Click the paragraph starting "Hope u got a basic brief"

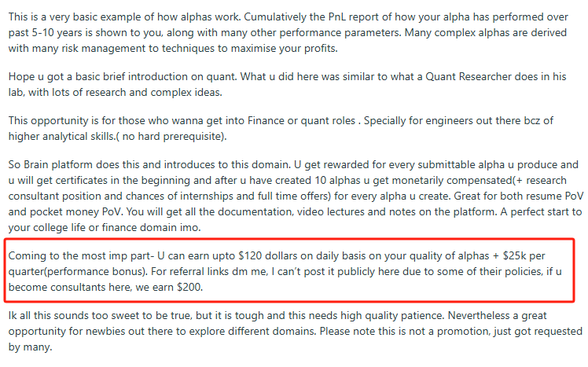pyautogui.click(x=287, y=84)
